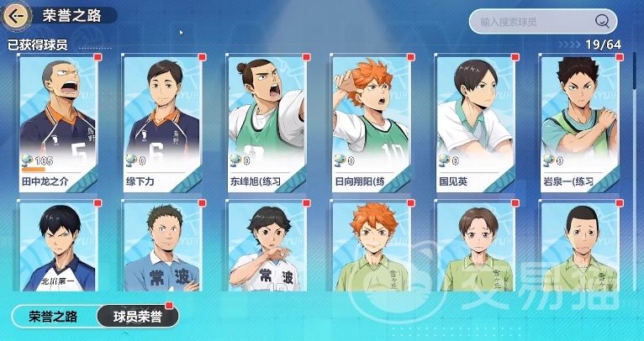The image size is (644, 341).
Task: Click the search magnifier icon
Action: [x=602, y=21]
